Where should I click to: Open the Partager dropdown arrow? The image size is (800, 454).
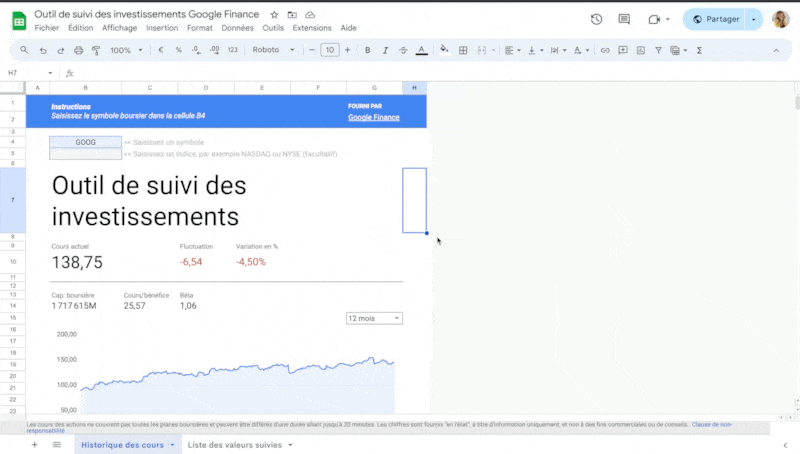pos(754,19)
